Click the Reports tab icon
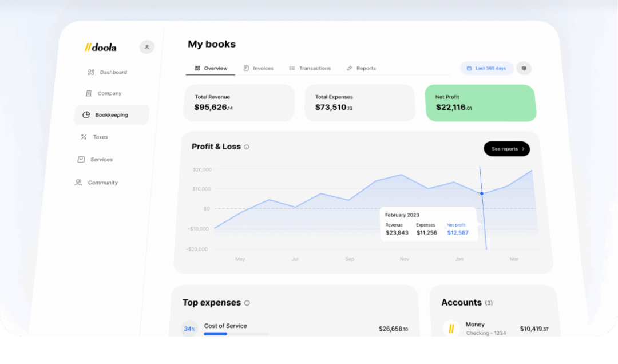This screenshot has width=618, height=364. (350, 68)
